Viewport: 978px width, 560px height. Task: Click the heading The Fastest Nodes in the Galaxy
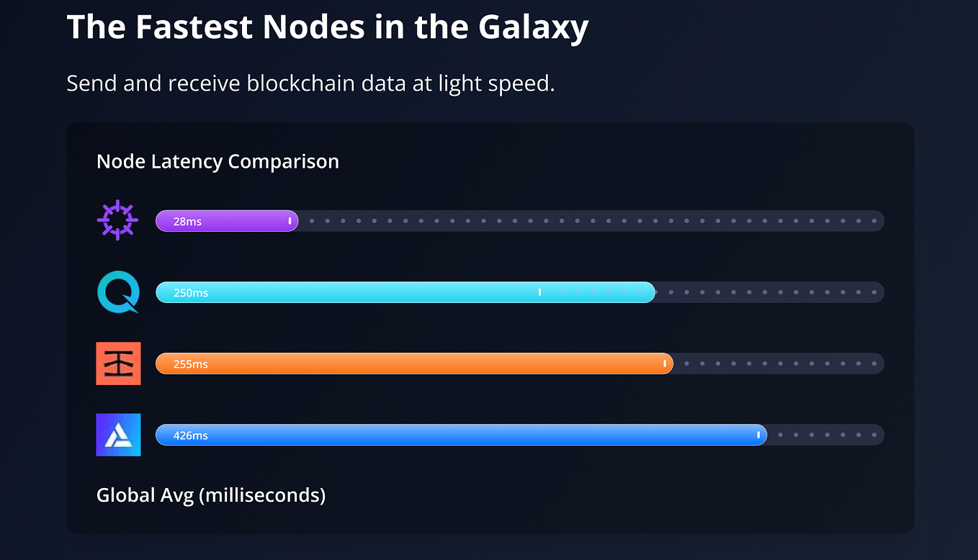coord(327,27)
